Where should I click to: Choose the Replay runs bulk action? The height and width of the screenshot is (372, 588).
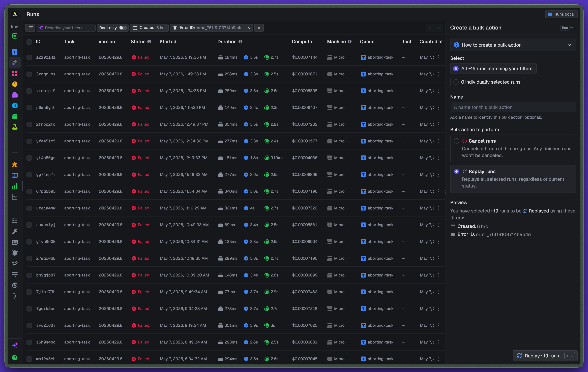click(x=513, y=179)
